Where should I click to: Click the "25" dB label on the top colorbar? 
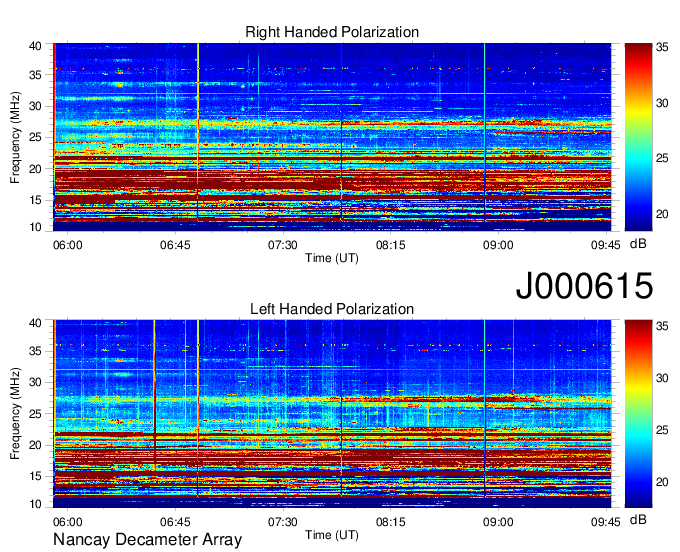pyautogui.click(x=662, y=158)
